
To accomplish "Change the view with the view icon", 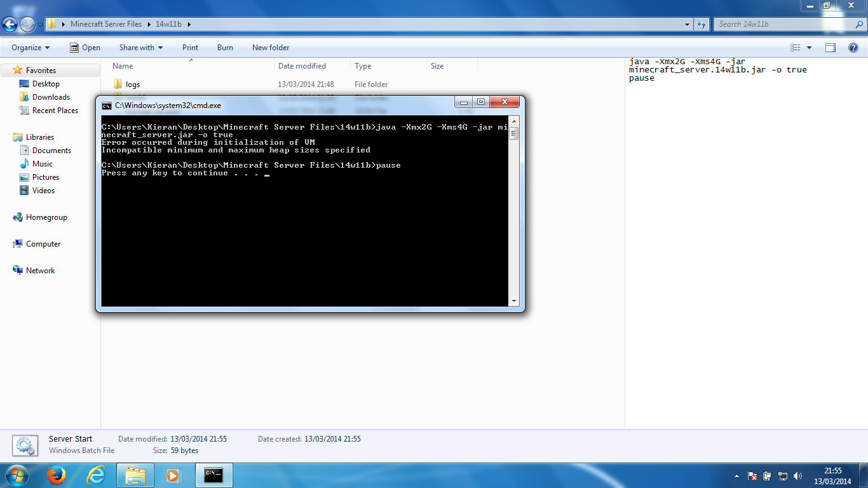I will pos(795,48).
